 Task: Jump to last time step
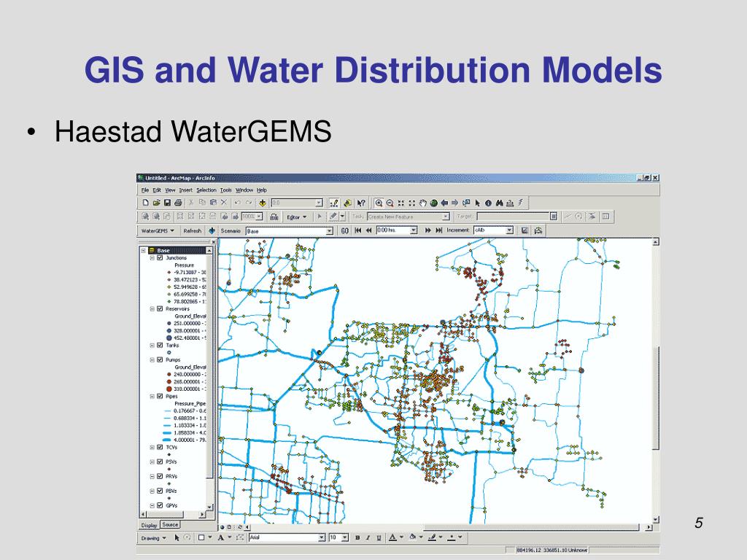pyautogui.click(x=438, y=230)
